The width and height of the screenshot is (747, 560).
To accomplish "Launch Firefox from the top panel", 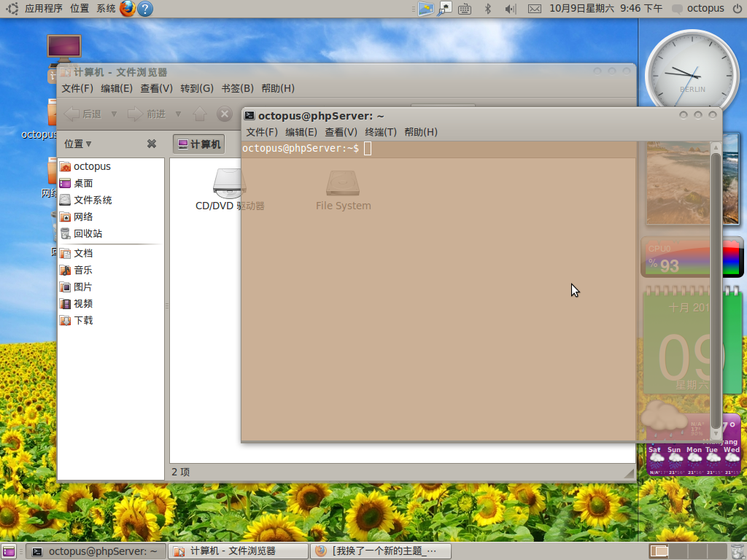I will tap(127, 9).
